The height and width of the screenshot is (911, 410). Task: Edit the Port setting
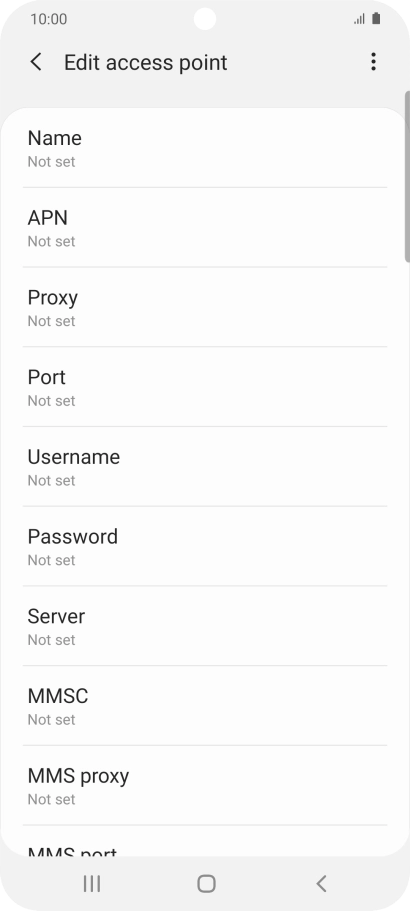(205, 387)
